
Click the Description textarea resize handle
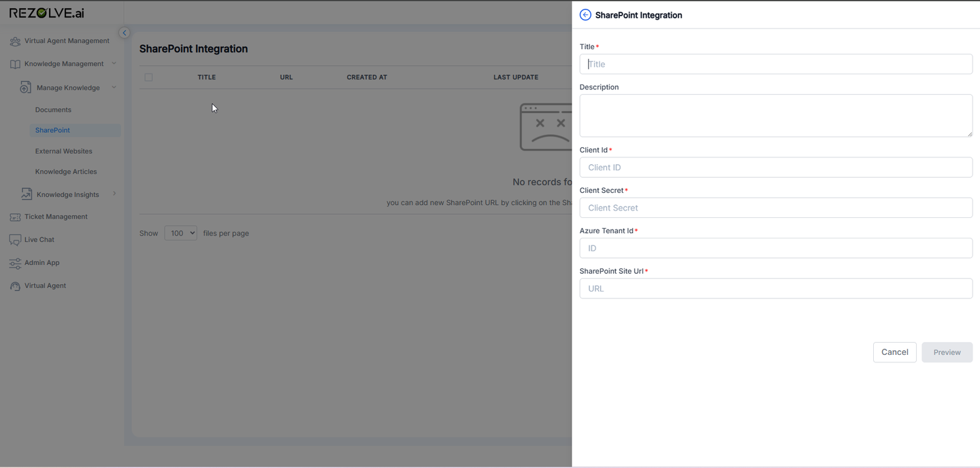969,134
